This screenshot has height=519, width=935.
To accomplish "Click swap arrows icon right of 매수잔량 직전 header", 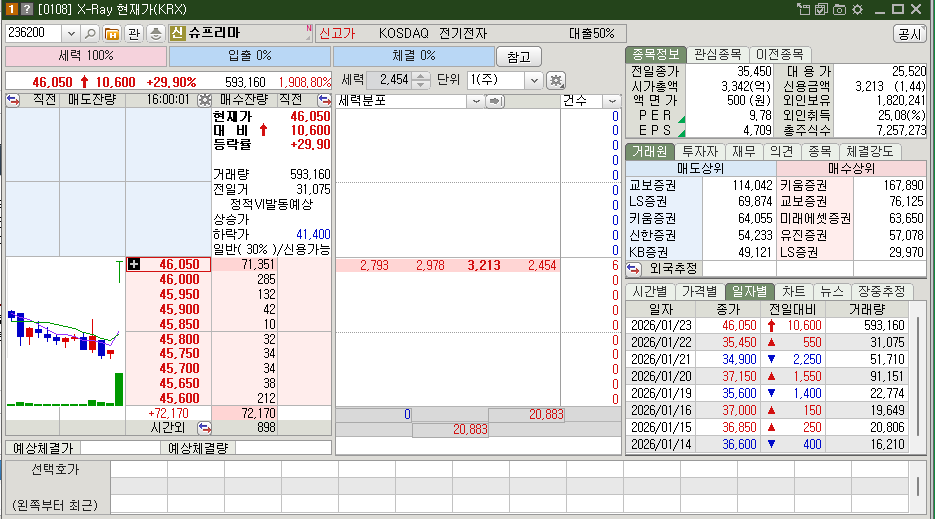I will (x=324, y=100).
